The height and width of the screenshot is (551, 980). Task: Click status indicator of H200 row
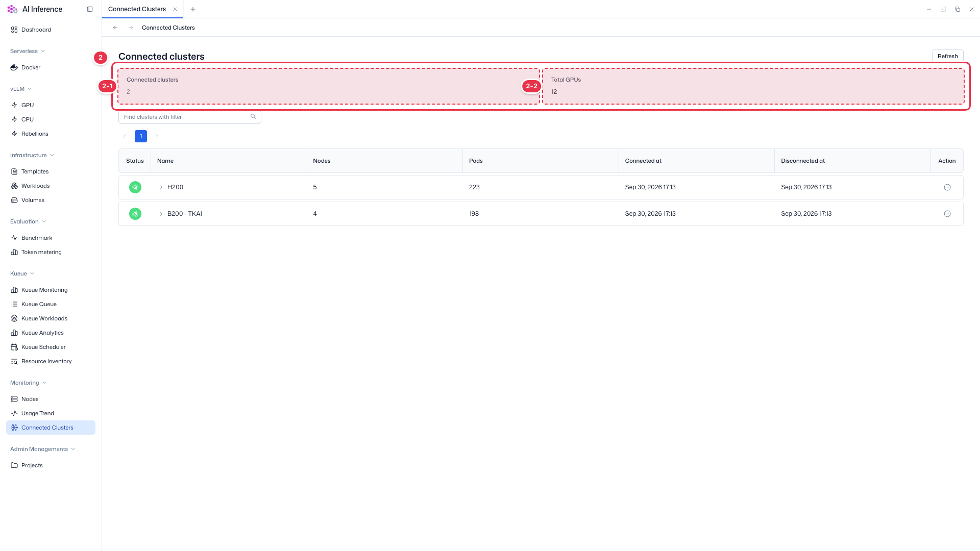135,187
